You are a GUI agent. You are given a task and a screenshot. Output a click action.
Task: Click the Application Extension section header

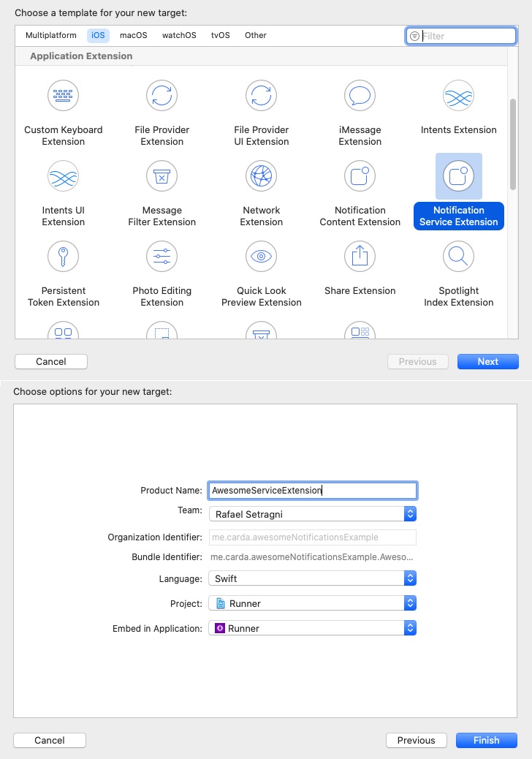pos(81,56)
